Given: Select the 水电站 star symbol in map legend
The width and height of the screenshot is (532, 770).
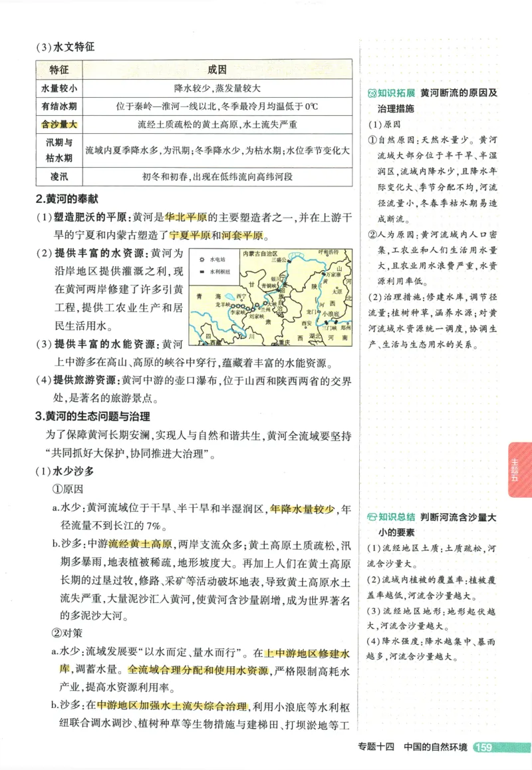Looking at the screenshot, I should pos(201,260).
